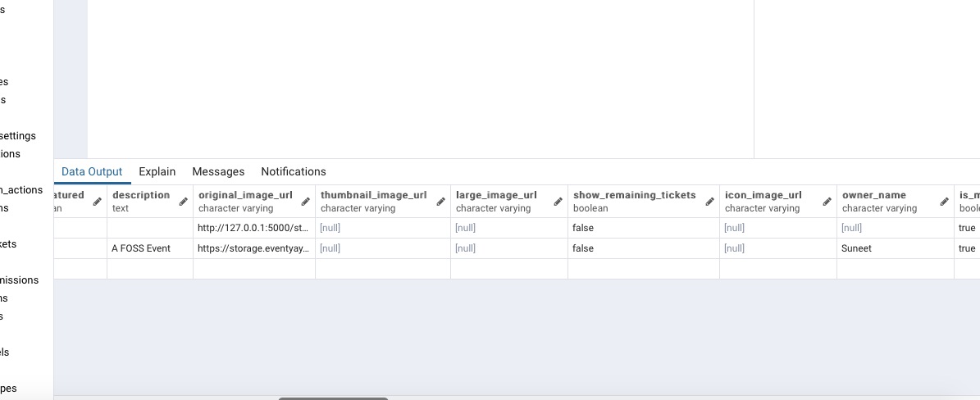Click the null owner_name cell in first row
Viewport: 980px width, 400px height.
pos(896,228)
